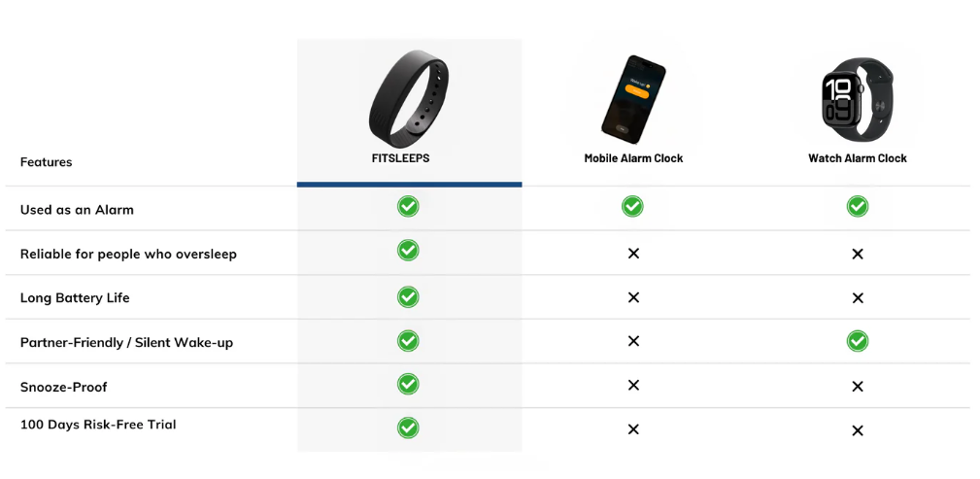Click Mobile Alarm Clock X in Long Battery Life row
The height and width of the screenshot is (479, 980).
pos(633,297)
